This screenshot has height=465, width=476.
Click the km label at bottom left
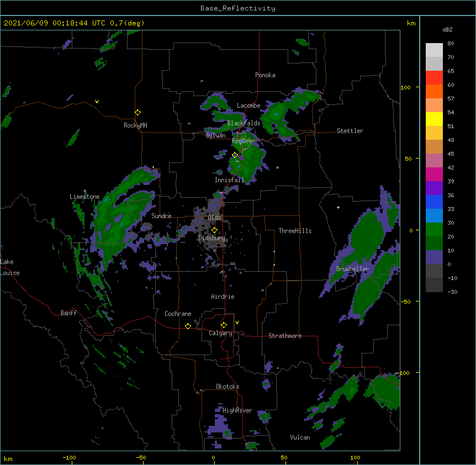(x=8, y=459)
